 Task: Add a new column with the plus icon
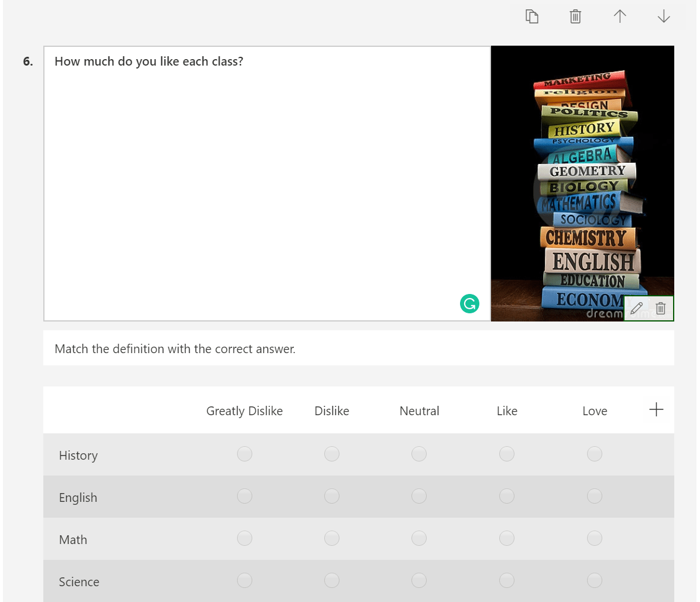point(656,409)
